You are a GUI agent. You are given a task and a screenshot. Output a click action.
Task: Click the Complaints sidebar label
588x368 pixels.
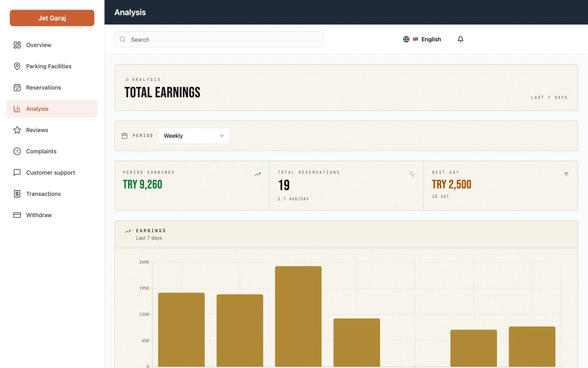pyautogui.click(x=41, y=151)
